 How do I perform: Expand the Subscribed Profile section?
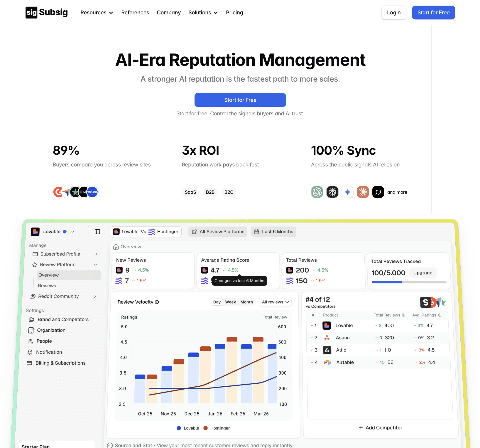(97, 254)
